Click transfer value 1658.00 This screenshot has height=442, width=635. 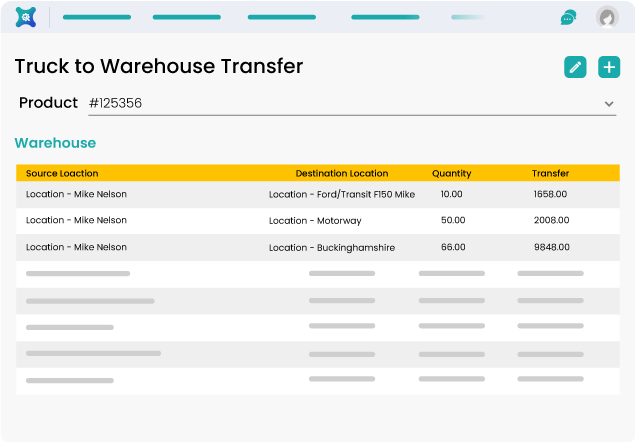point(550,194)
